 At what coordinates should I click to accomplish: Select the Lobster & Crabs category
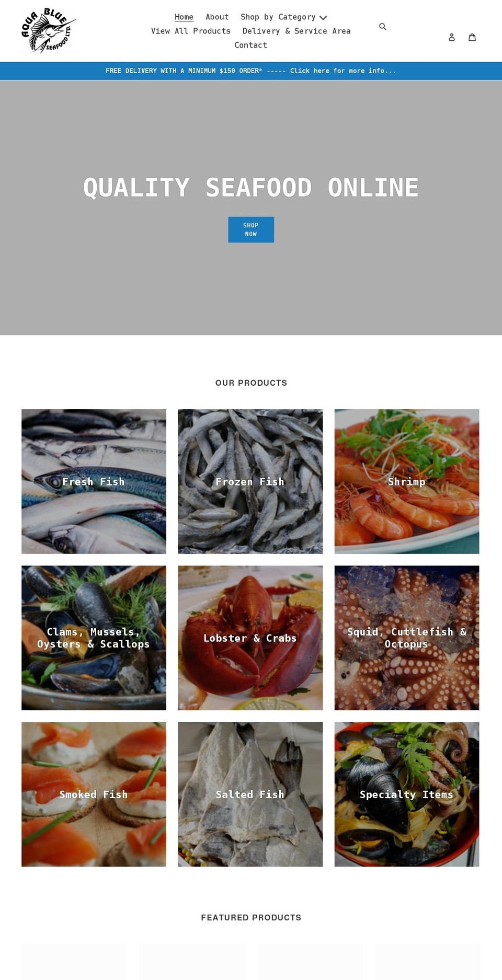click(250, 638)
